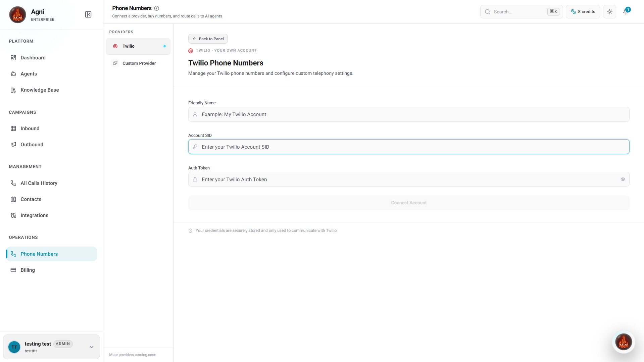This screenshot has height=362, width=644.
Task: Click the All Calls History phone icon
Action: tap(13, 183)
